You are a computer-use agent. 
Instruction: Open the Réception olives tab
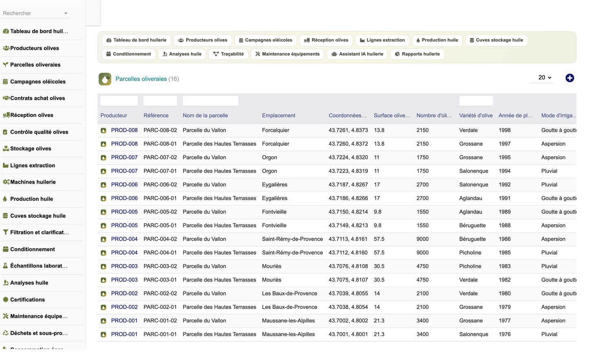326,40
